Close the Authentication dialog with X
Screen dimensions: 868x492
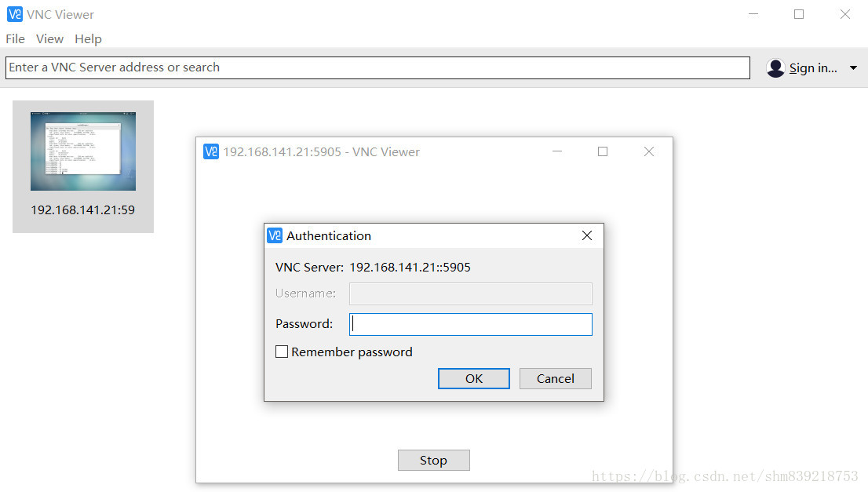coord(586,235)
